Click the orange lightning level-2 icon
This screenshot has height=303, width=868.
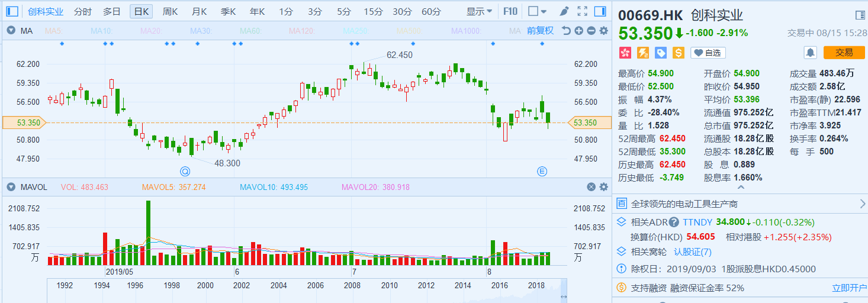click(643, 53)
